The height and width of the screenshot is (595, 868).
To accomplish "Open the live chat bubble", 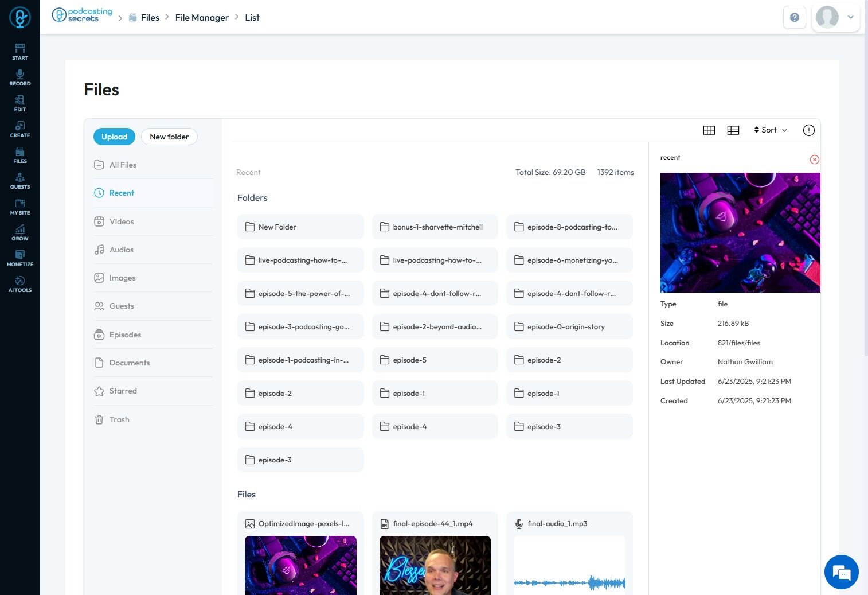I will pos(841,572).
